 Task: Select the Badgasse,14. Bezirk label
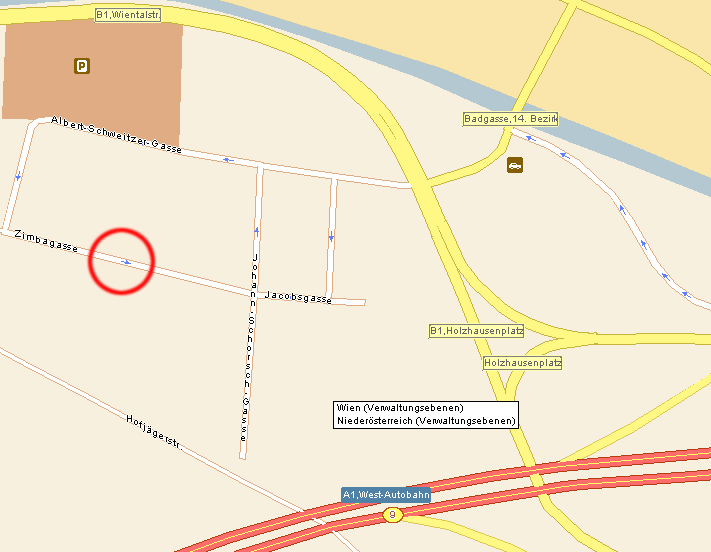point(510,119)
